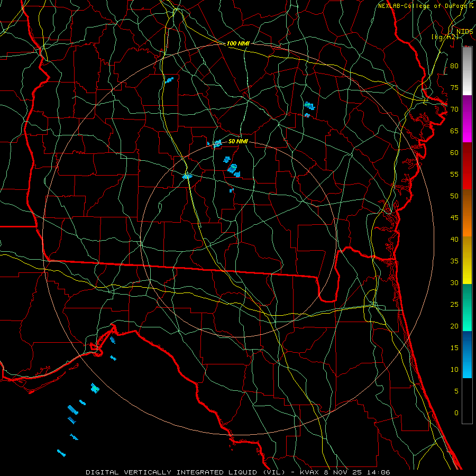Select the 50 value on the VIL scale

click(454, 196)
